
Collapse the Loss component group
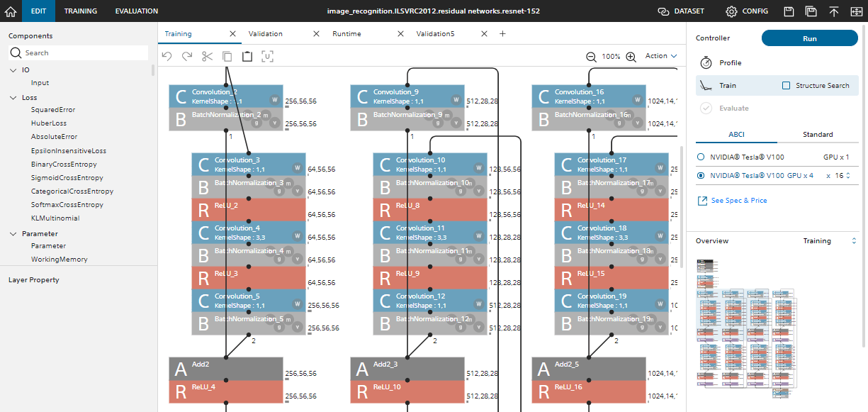[13, 98]
